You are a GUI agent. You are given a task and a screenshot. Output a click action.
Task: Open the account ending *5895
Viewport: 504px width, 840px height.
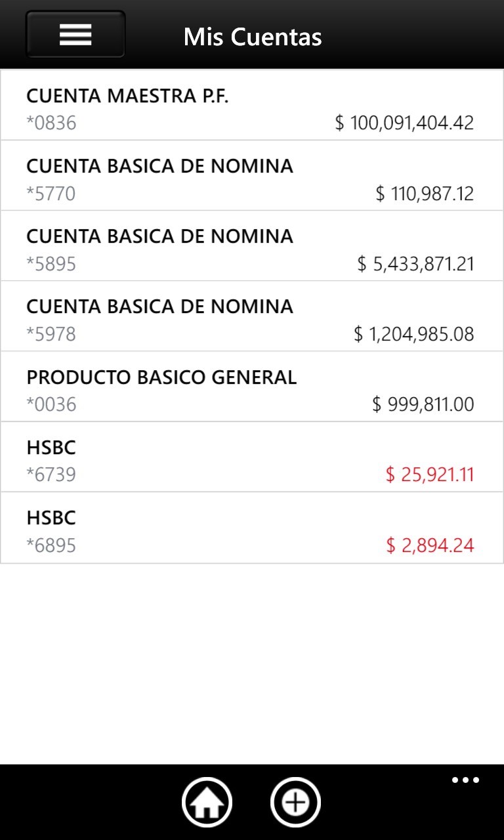(x=252, y=245)
